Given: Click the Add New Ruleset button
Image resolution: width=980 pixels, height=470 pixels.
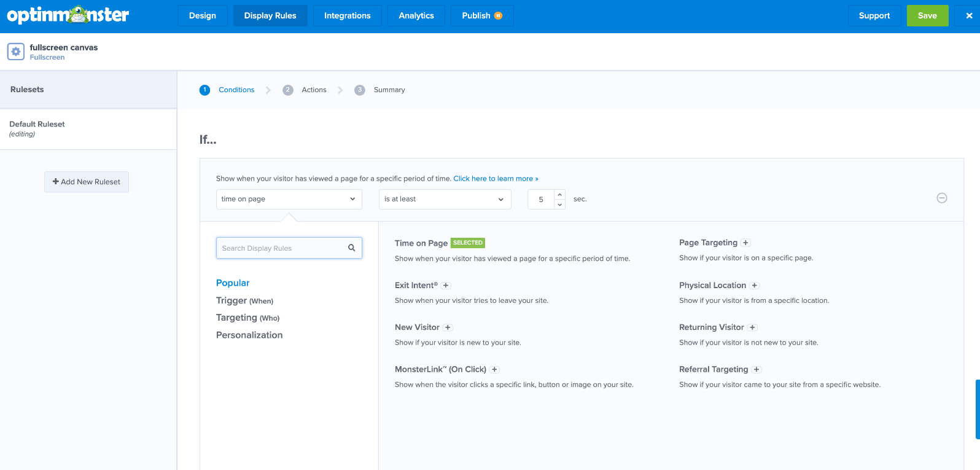Looking at the screenshot, I should pos(87,182).
